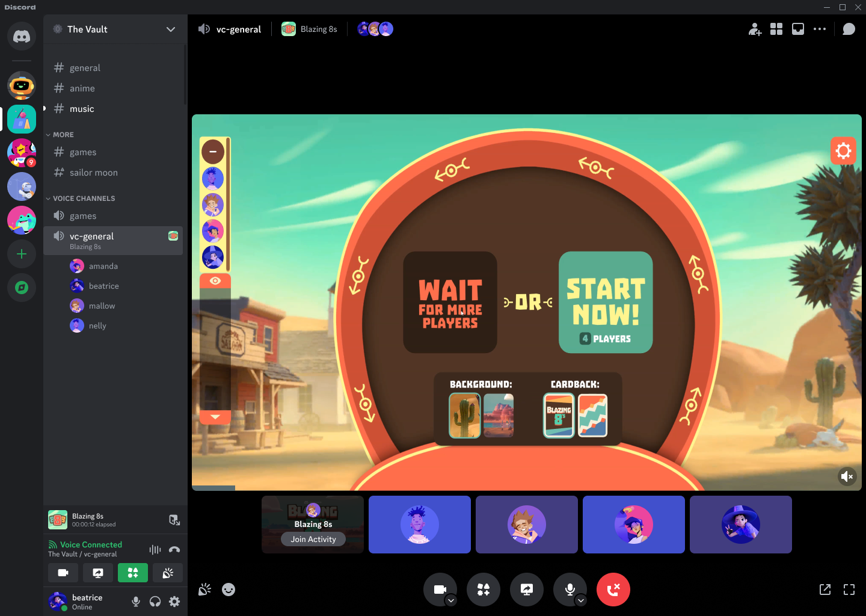Open the threads/chat panel icon
The height and width of the screenshot is (616, 866).
[x=849, y=28]
